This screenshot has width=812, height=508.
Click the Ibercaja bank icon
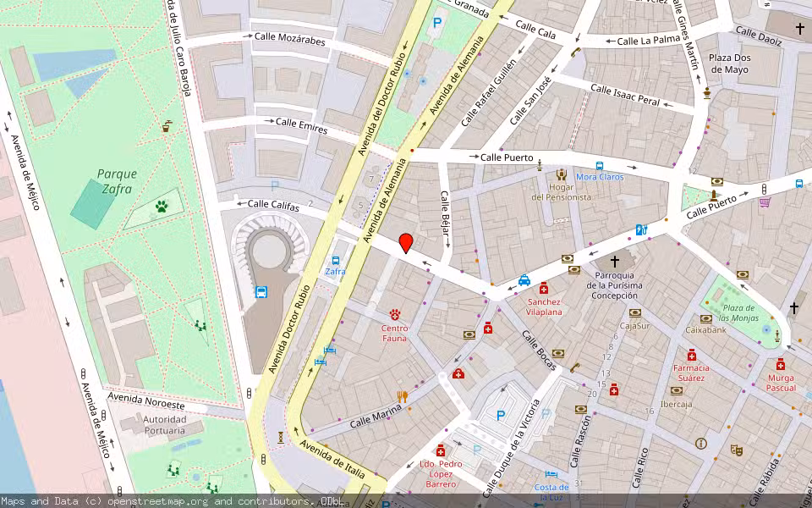[677, 389]
